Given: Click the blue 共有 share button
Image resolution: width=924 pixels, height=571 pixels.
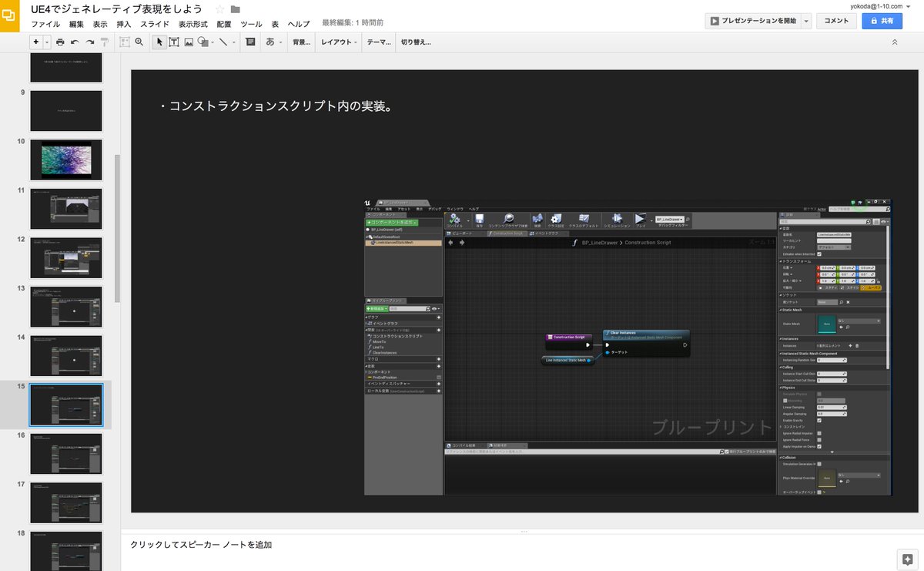Looking at the screenshot, I should tap(882, 21).
